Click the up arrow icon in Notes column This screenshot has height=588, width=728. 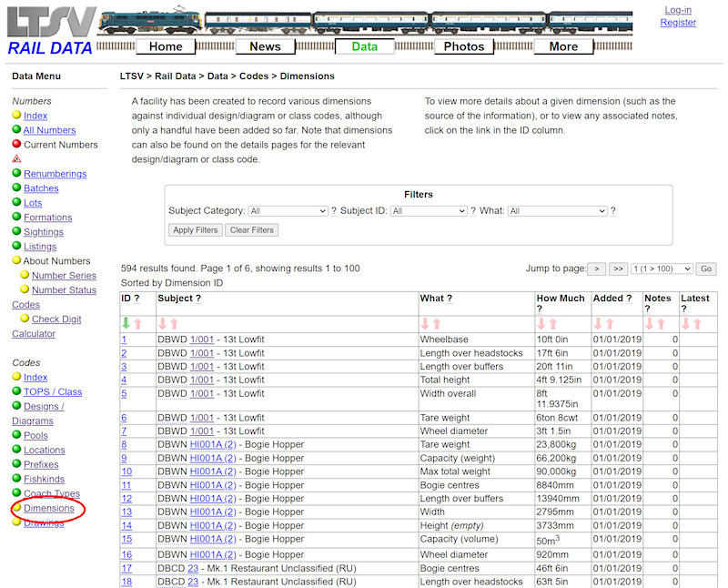661,324
